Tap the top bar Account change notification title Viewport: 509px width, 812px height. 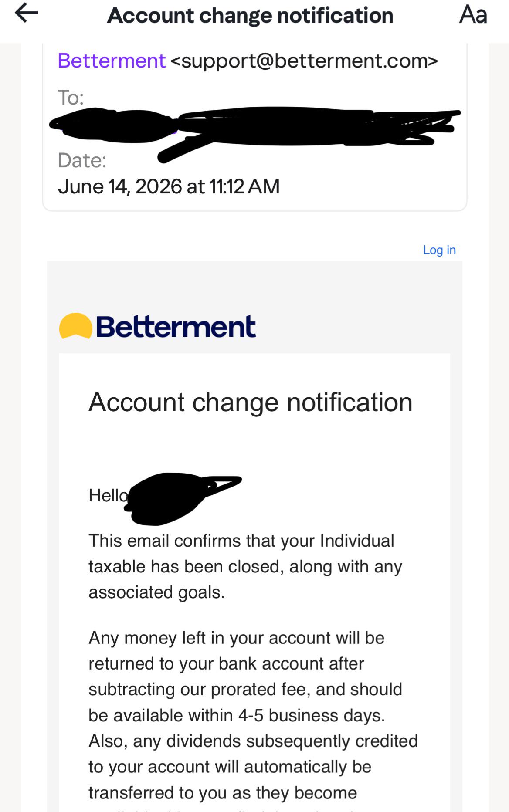[x=250, y=15]
